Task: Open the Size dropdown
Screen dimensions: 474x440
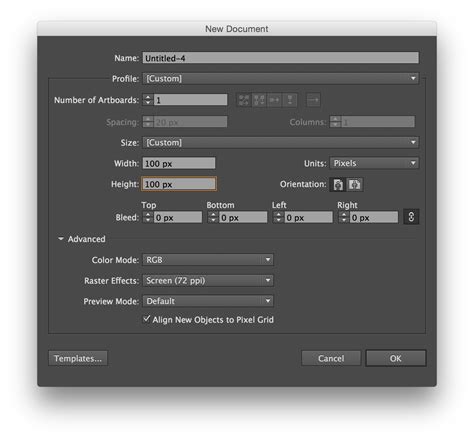Action: (281, 143)
